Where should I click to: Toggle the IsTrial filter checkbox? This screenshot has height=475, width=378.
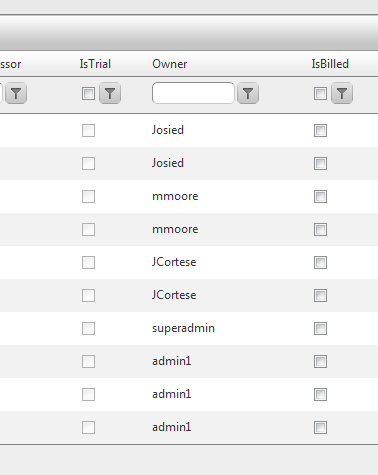(x=88, y=93)
